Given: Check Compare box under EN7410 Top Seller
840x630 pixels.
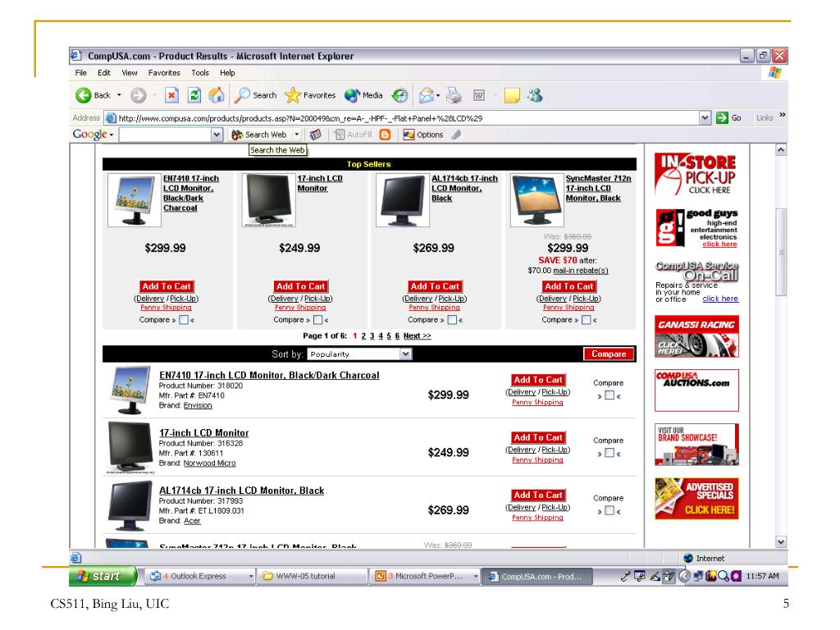Looking at the screenshot, I should [x=184, y=320].
